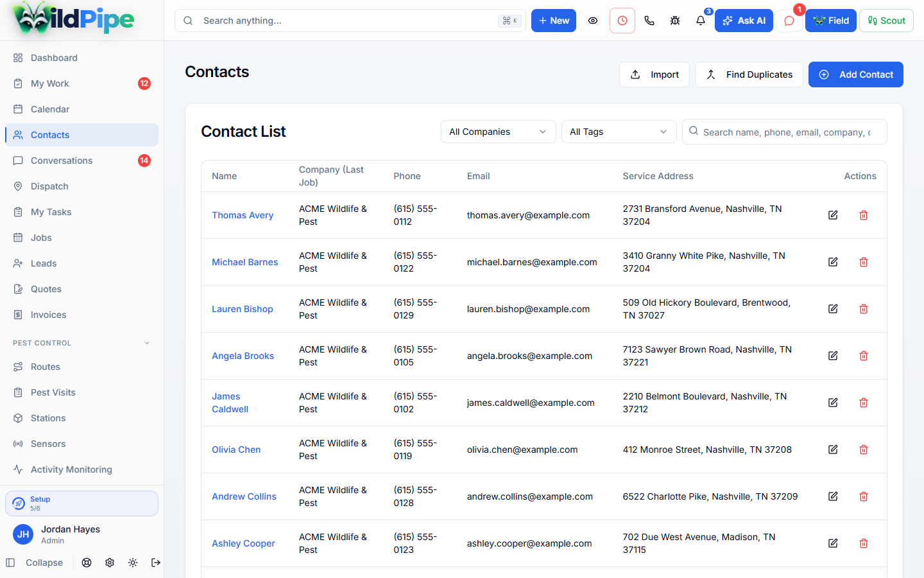Click the phone call icon
Image resolution: width=924 pixels, height=578 pixels.
tap(649, 21)
